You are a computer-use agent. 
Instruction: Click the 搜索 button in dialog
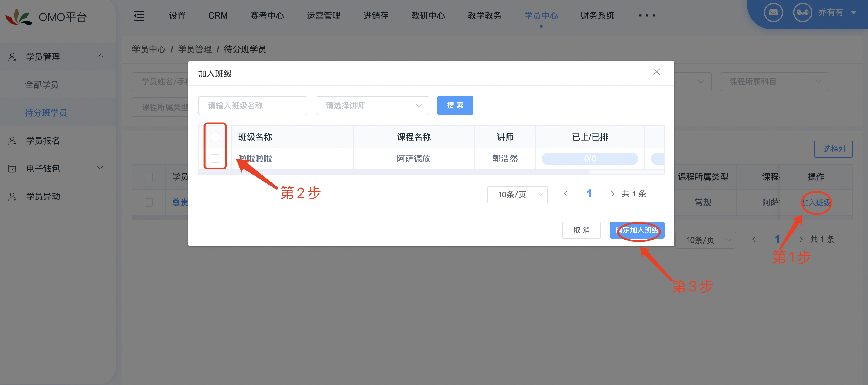pyautogui.click(x=455, y=105)
